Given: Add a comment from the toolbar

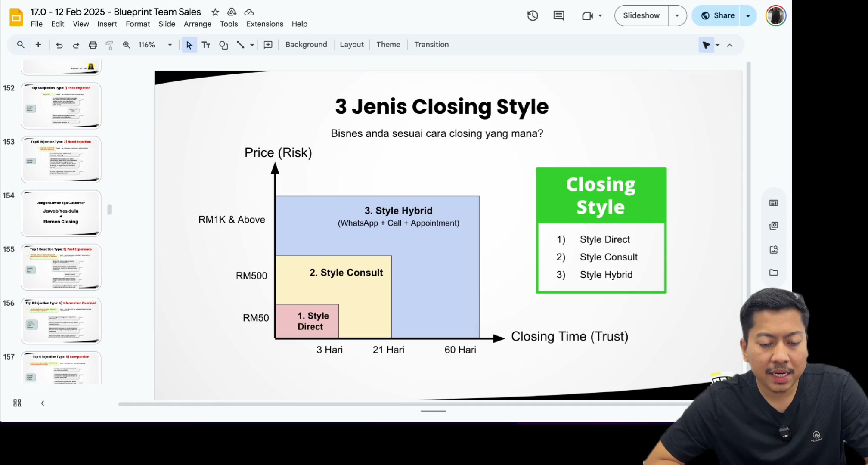Looking at the screenshot, I should 268,45.
